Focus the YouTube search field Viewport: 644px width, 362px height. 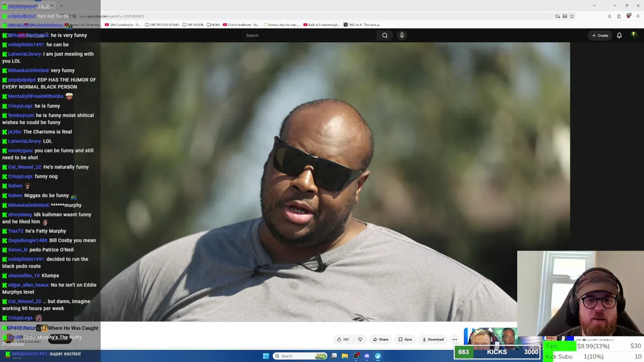(309, 35)
